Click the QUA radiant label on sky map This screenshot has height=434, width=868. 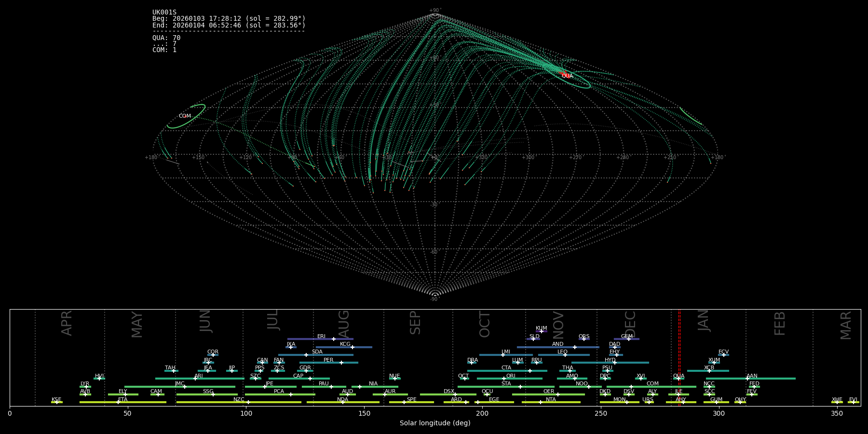pyautogui.click(x=567, y=76)
